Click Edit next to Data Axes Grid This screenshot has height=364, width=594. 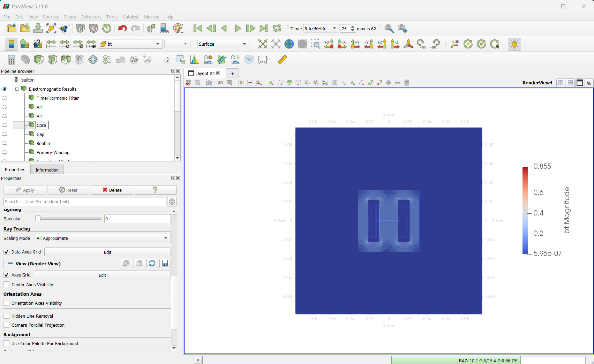(107, 252)
